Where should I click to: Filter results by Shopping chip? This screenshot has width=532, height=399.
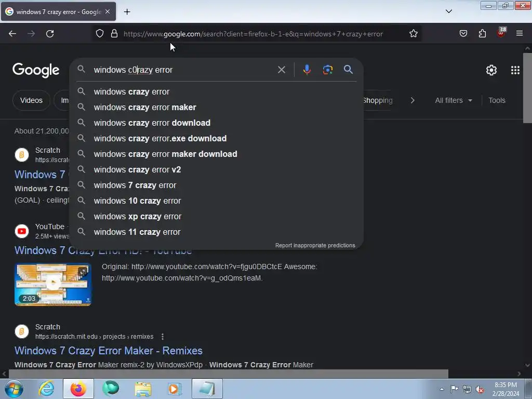378,100
